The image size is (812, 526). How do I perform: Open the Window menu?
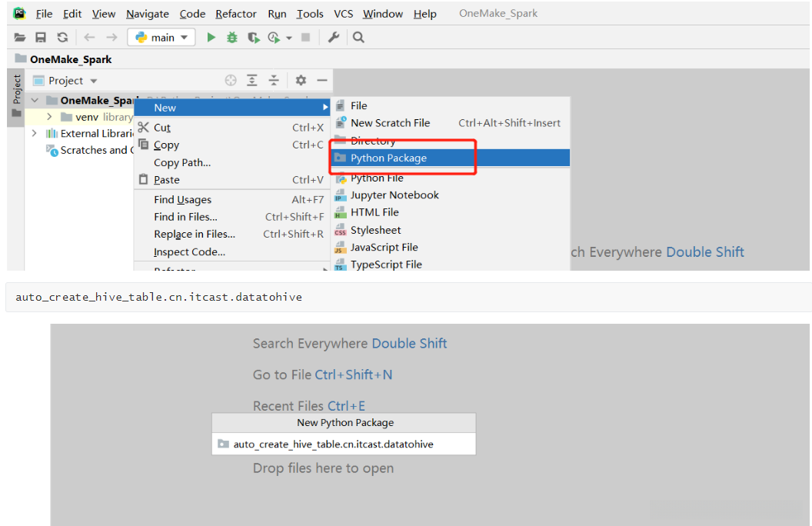point(383,14)
